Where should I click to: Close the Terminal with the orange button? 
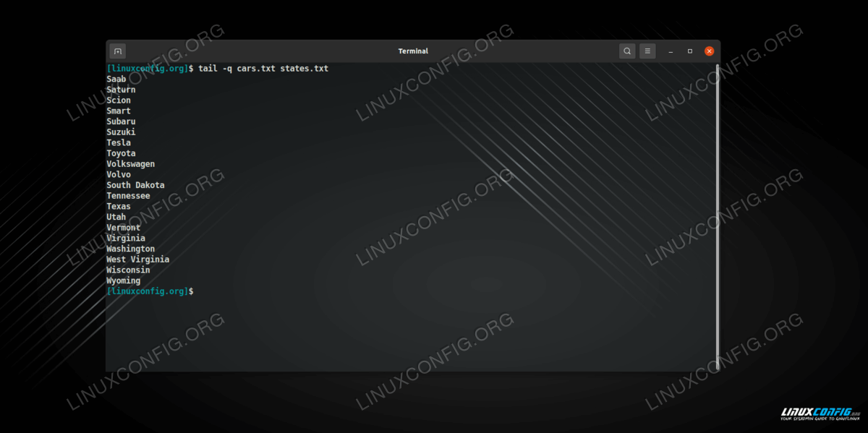coord(709,51)
